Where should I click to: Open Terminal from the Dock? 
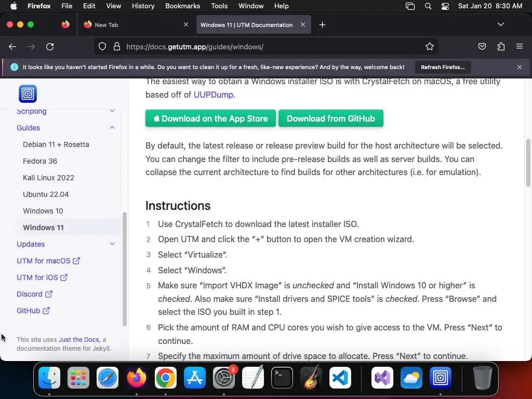282,378
